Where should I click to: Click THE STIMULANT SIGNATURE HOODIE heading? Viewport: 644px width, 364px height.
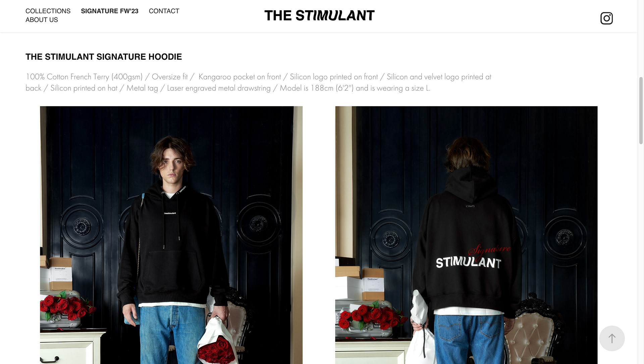click(104, 57)
